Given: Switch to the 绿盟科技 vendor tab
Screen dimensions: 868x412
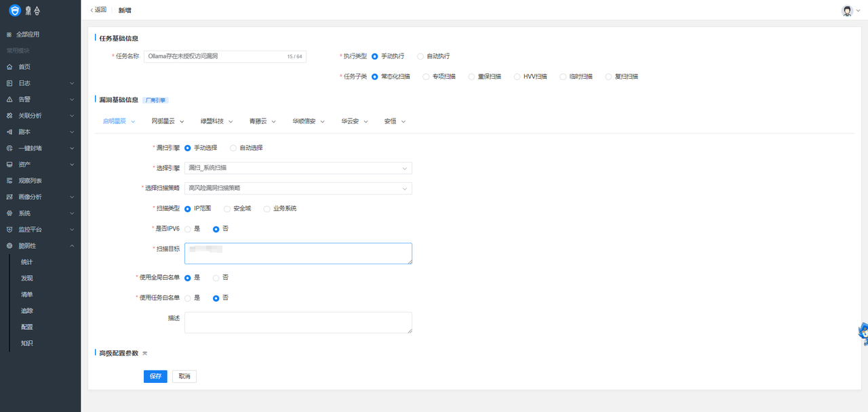Looking at the screenshot, I should tap(216, 121).
